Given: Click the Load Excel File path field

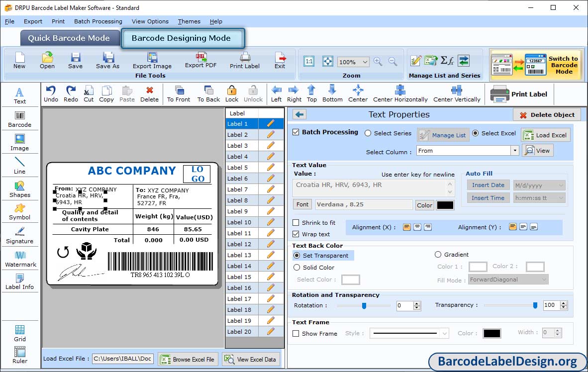Looking at the screenshot, I should pos(123,359).
